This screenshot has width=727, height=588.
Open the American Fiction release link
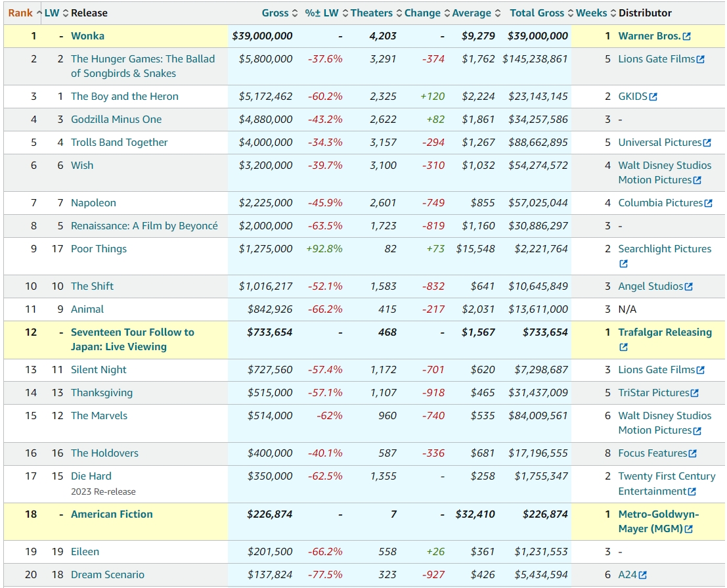[112, 514]
